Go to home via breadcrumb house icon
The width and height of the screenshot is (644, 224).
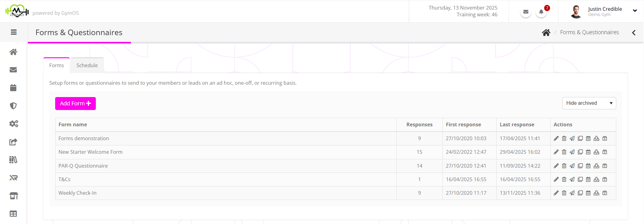pyautogui.click(x=546, y=32)
